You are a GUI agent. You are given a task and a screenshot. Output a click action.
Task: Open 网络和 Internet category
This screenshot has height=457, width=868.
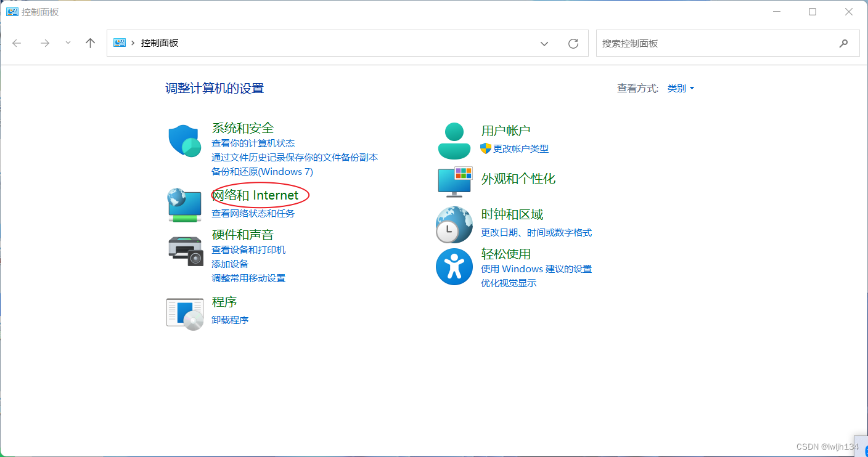pos(256,195)
